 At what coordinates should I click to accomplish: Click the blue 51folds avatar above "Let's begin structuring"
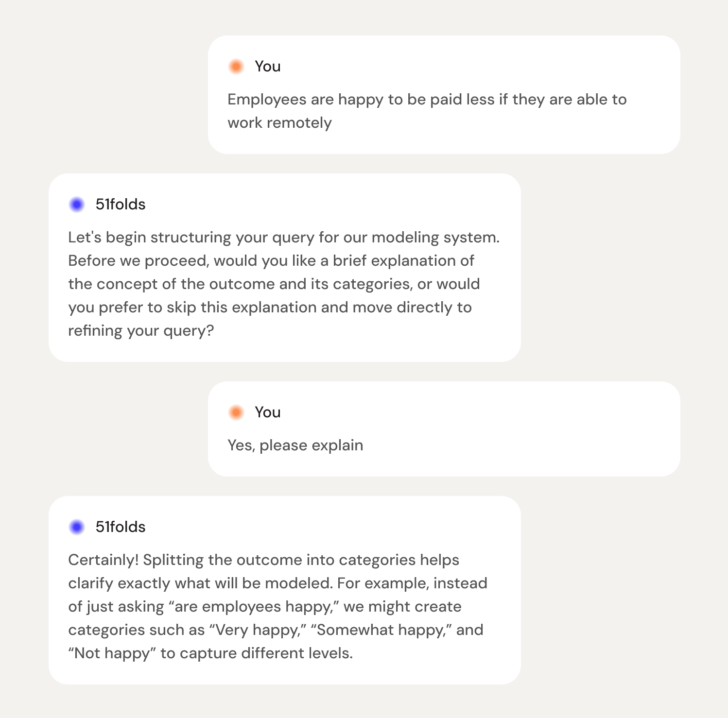click(77, 205)
